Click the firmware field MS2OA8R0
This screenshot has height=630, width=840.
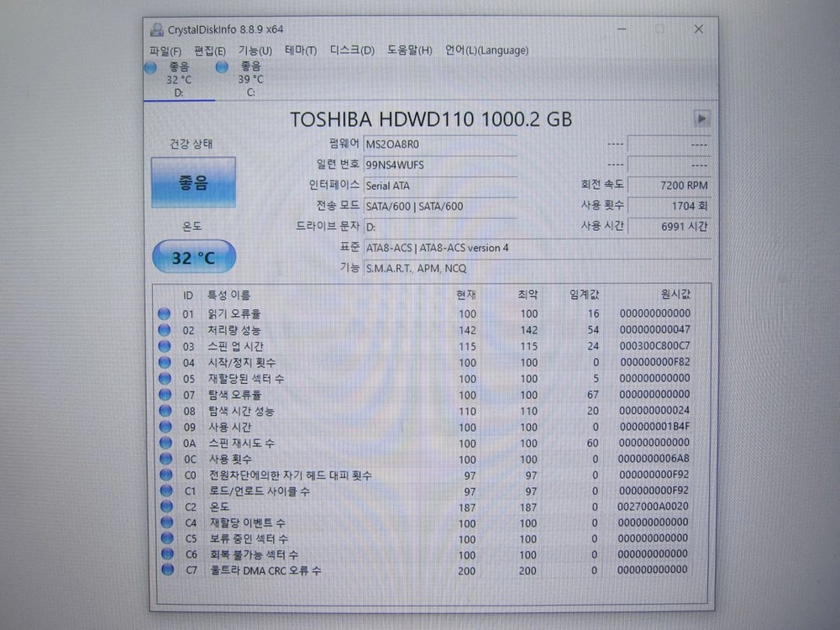coord(440,144)
